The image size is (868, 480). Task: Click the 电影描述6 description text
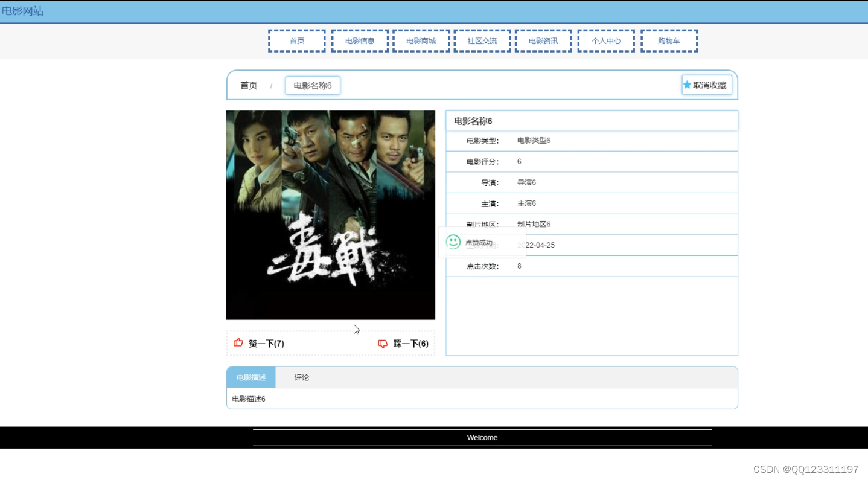[x=249, y=399]
